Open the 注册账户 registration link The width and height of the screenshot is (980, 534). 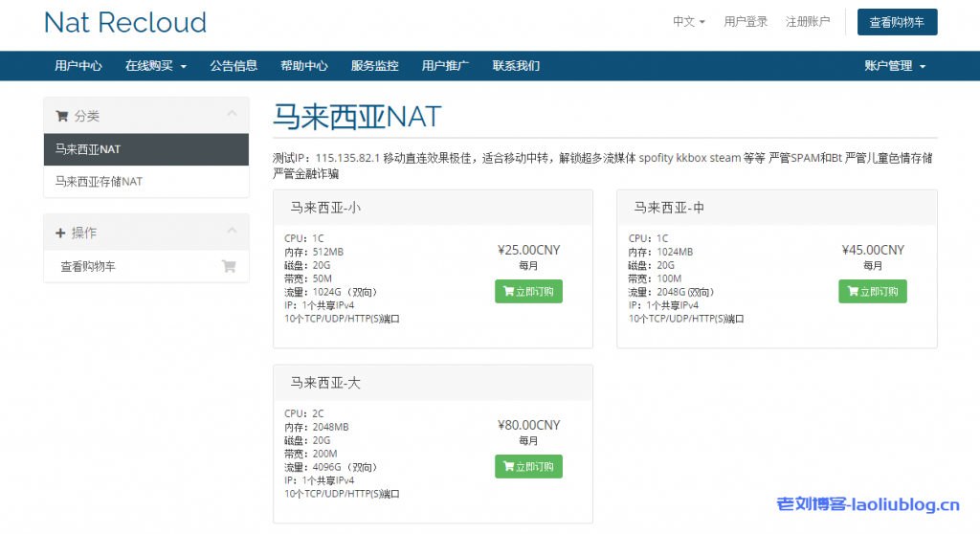pyautogui.click(x=808, y=21)
